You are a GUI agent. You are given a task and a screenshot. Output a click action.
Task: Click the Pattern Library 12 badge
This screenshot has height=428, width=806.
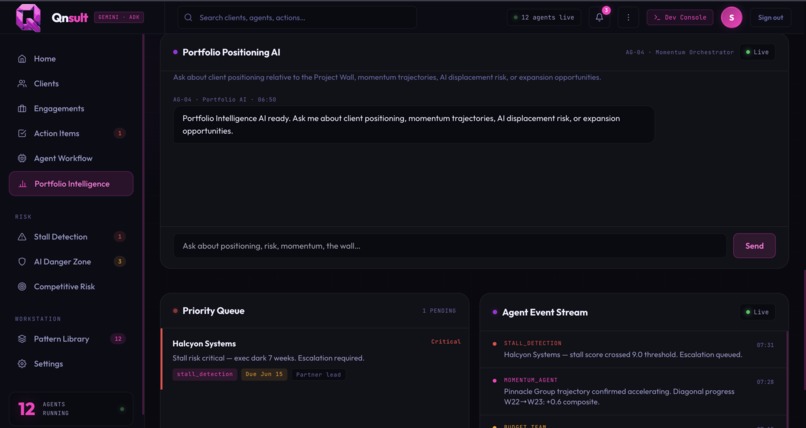(118, 339)
